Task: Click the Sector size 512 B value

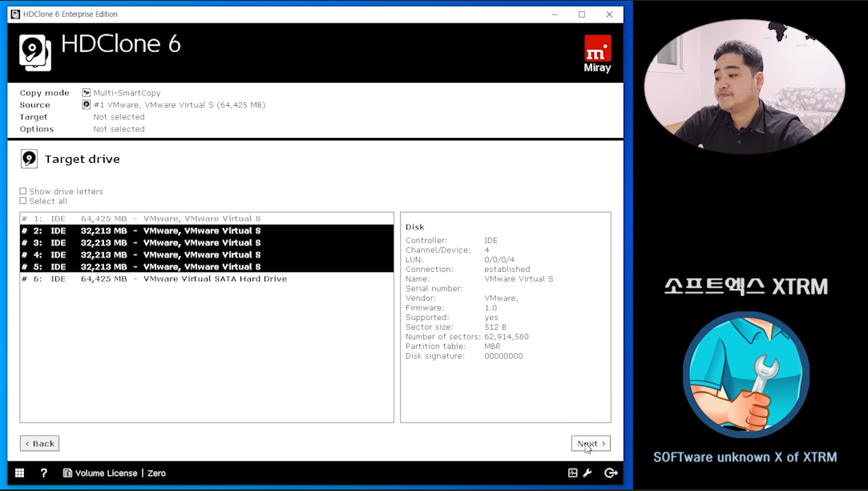Action: [x=495, y=327]
